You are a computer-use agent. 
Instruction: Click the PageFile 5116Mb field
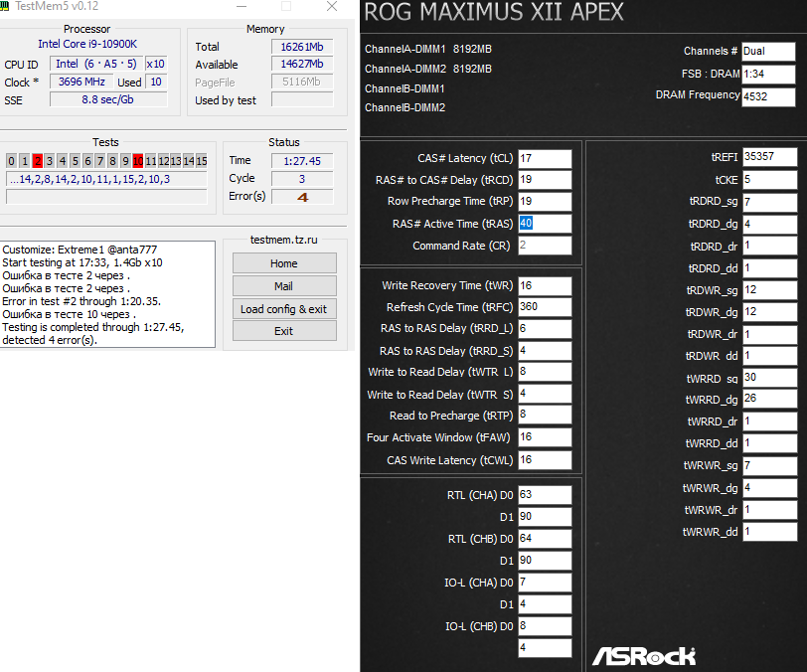(x=302, y=82)
